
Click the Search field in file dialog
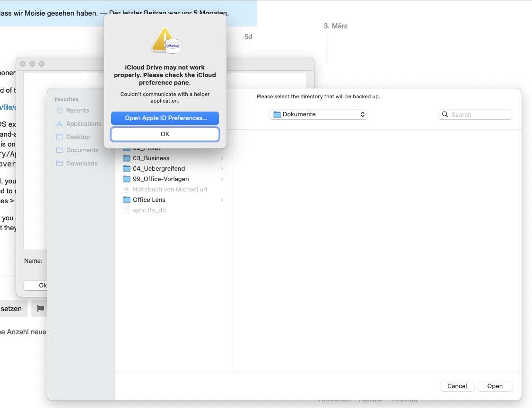[x=475, y=114]
